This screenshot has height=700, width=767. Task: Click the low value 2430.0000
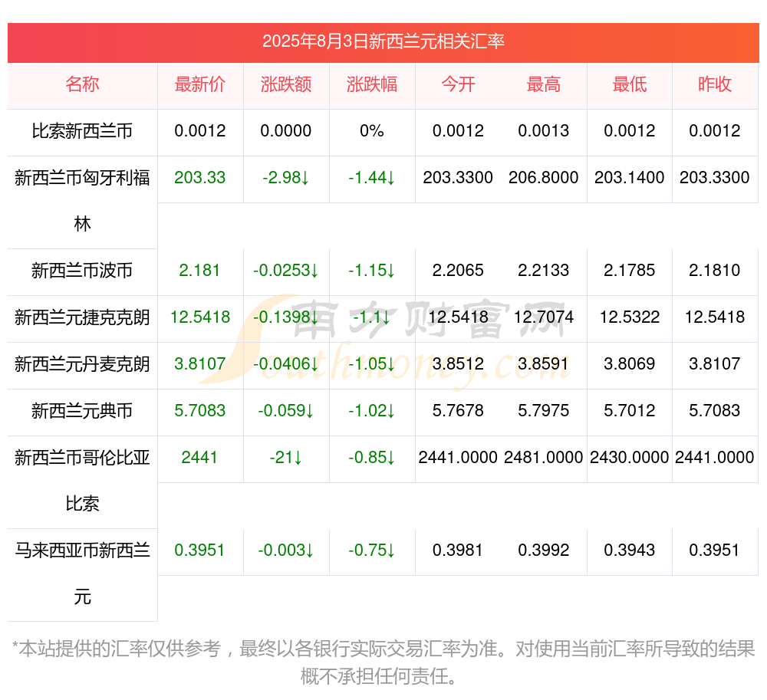[x=630, y=458]
